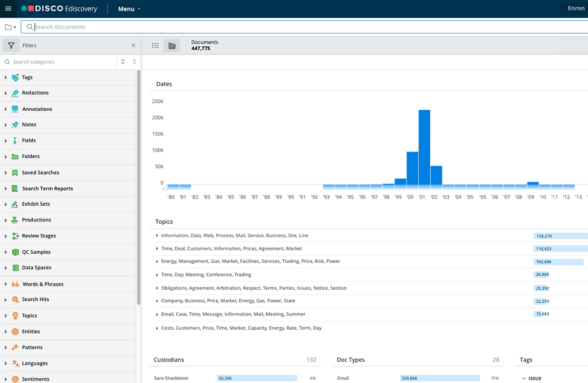
Task: Click the QC Samples cube icon
Action: (15, 252)
